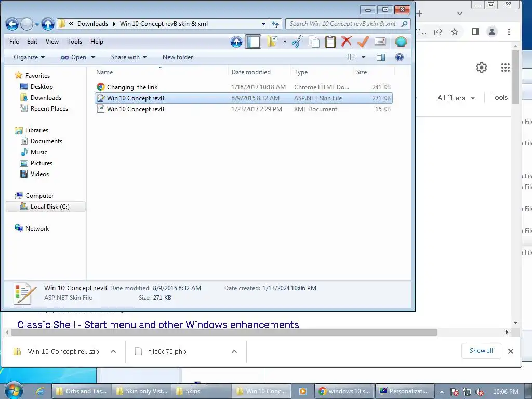Expand the Open button's dropdown arrow
Image resolution: width=532 pixels, height=399 pixels.
click(x=94, y=57)
